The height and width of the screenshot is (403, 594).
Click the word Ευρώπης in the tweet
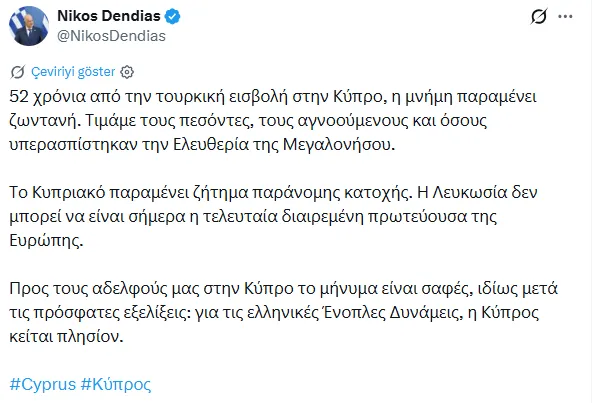tap(46, 241)
